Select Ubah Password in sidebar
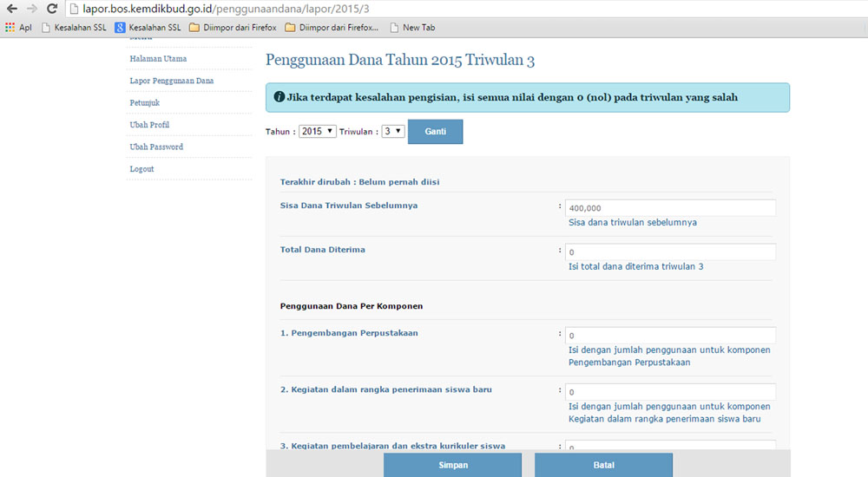Screen dimensions: 868x477 click(156, 147)
